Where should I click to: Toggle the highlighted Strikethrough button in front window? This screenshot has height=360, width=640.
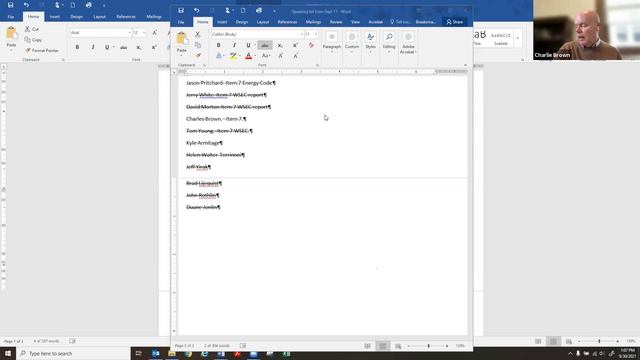point(265,45)
